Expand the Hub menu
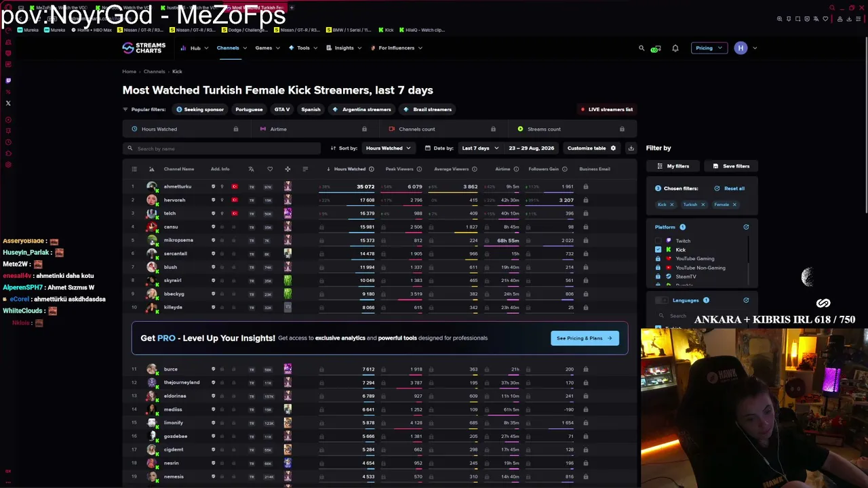Viewport: 868px width, 488px height. (195, 48)
